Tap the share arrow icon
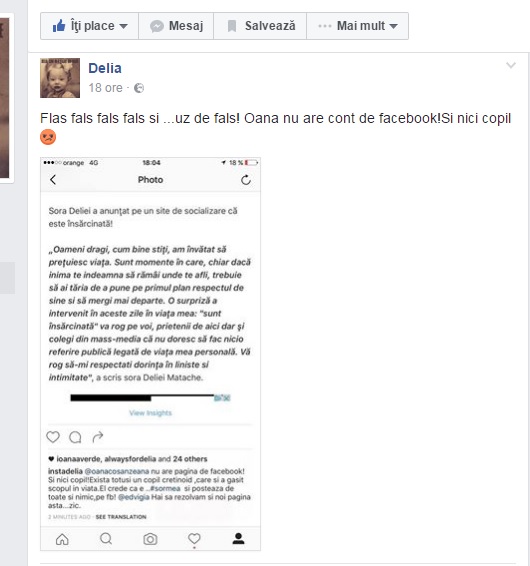The image size is (530, 566). tap(98, 437)
